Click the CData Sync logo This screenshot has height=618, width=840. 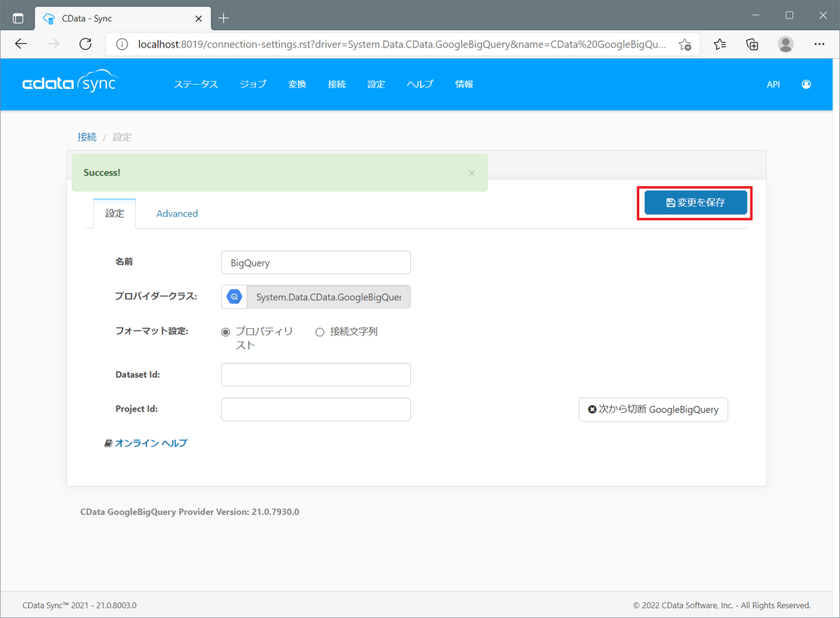(69, 83)
